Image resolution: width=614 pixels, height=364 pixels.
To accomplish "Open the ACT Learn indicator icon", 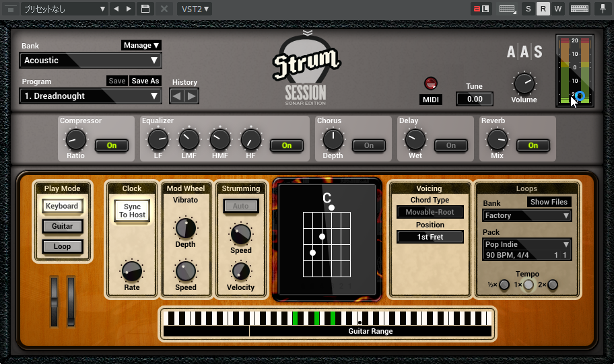I will [x=481, y=9].
